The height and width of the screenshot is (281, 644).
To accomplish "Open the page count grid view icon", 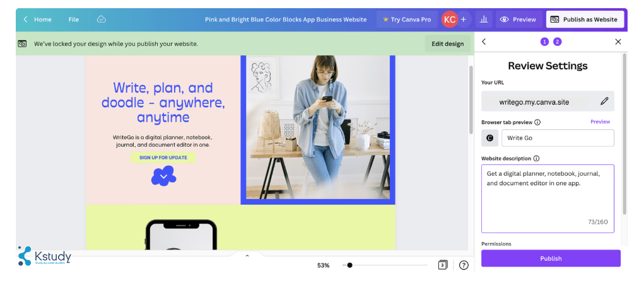I will point(443,265).
